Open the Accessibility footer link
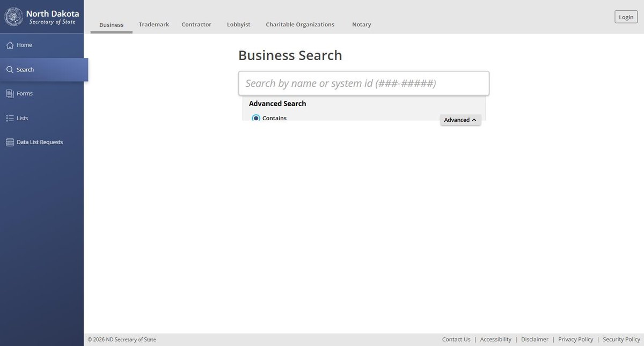This screenshot has height=346, width=644. [x=496, y=340]
